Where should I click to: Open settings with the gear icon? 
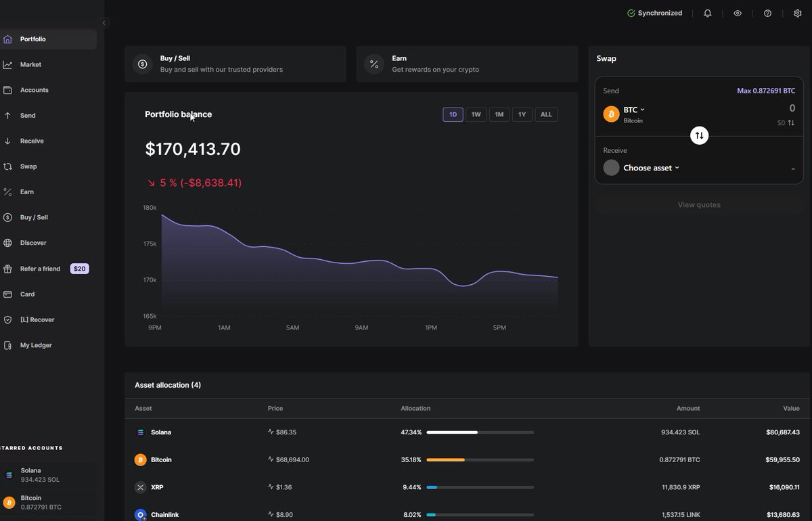(797, 13)
